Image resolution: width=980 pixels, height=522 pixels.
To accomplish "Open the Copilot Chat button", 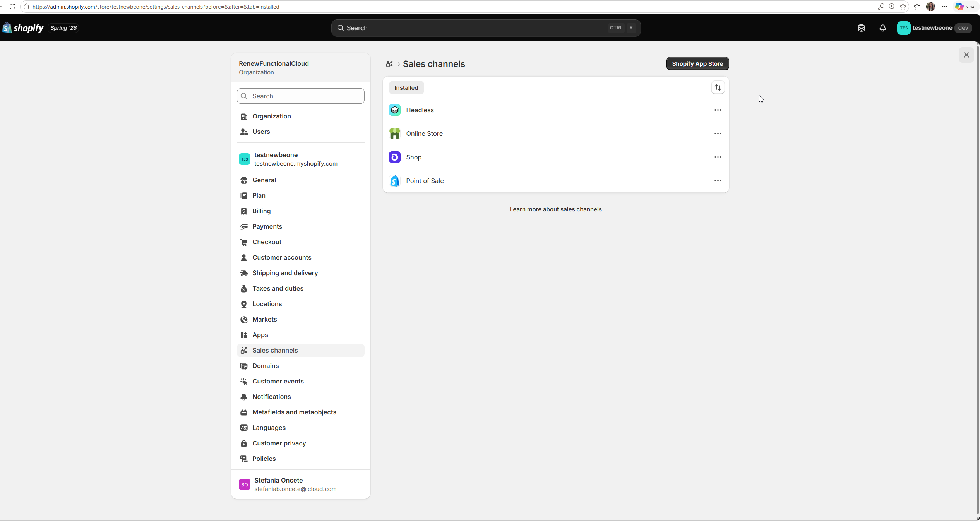I will tap(965, 7).
